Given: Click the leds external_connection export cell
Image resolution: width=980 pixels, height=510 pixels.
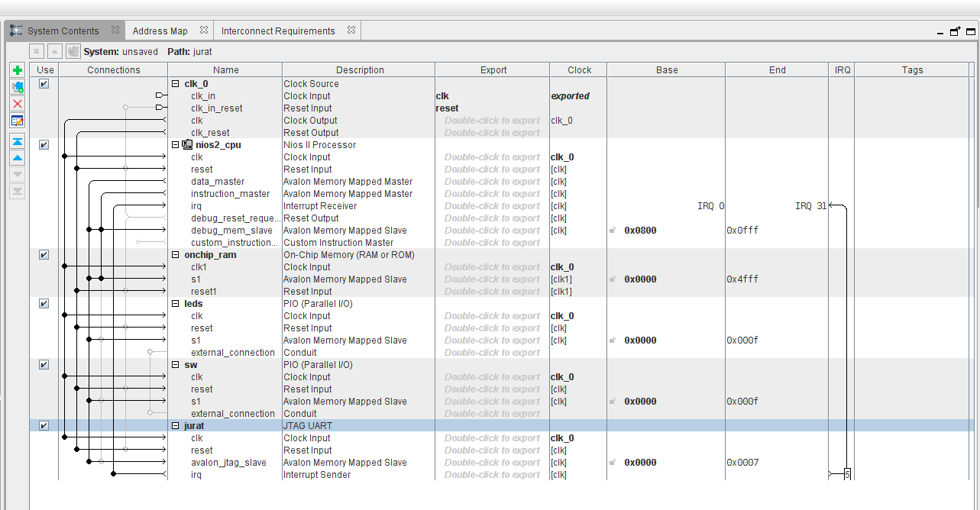Looking at the screenshot, I should [492, 353].
